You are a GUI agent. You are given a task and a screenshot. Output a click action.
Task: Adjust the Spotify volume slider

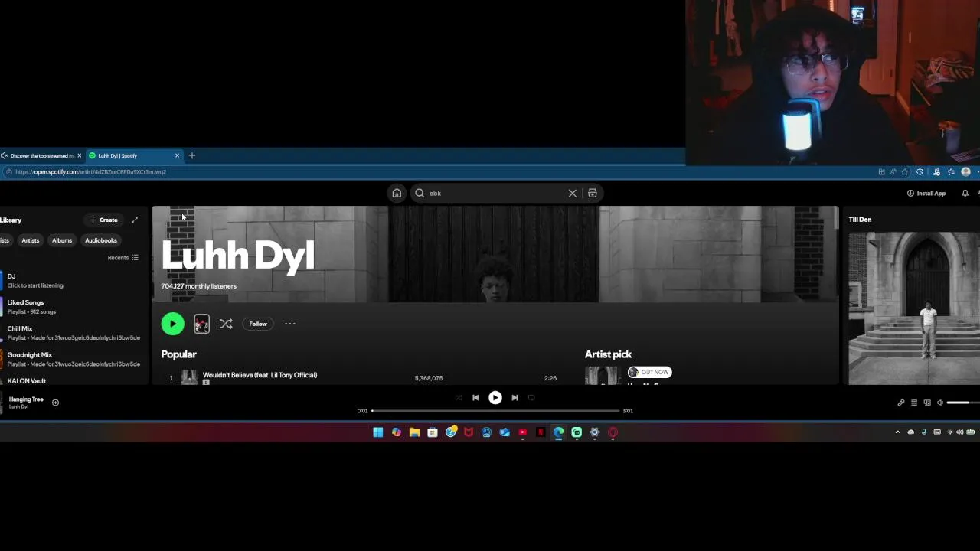(x=963, y=403)
